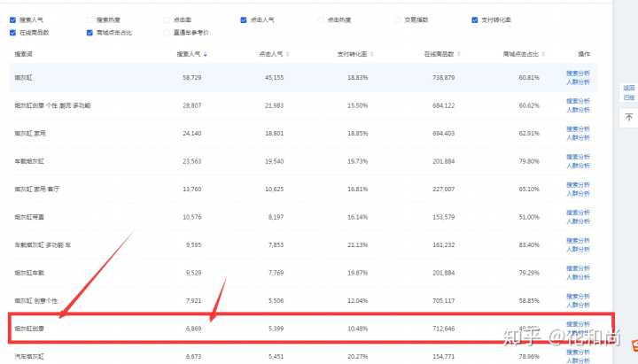638x364 pixels.
Task: Enable the 搜索热度 checkbox
Action: [x=89, y=19]
